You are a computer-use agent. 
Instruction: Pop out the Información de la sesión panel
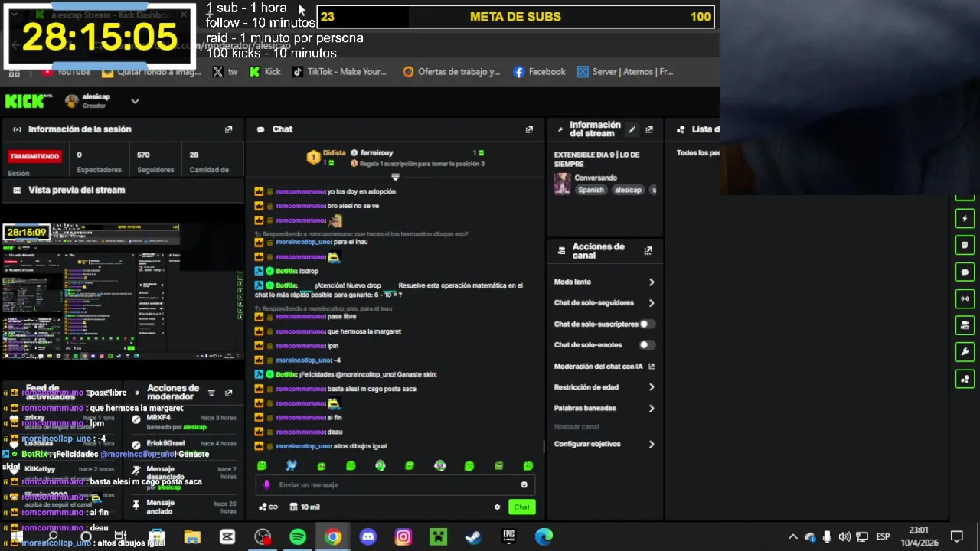tap(228, 129)
